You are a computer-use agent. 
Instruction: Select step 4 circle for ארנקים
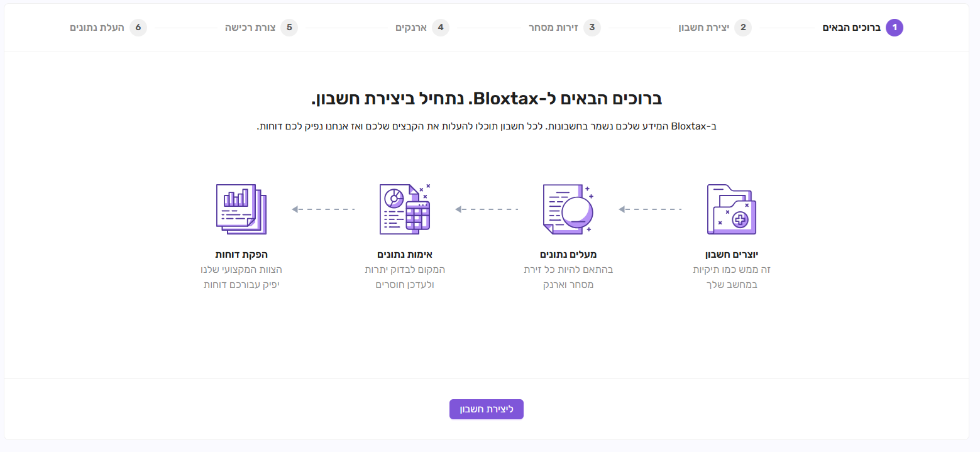(441, 28)
